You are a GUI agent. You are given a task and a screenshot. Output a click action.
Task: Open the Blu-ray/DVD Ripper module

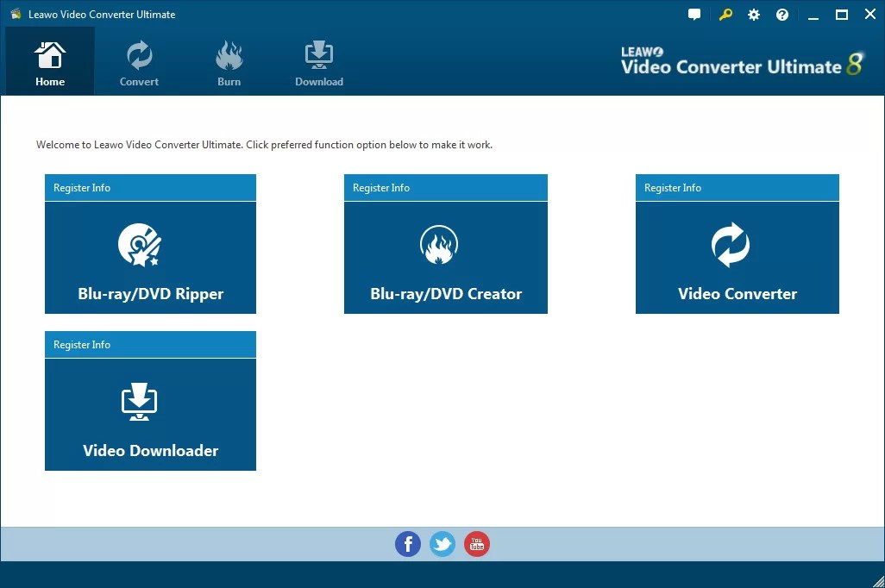click(150, 257)
